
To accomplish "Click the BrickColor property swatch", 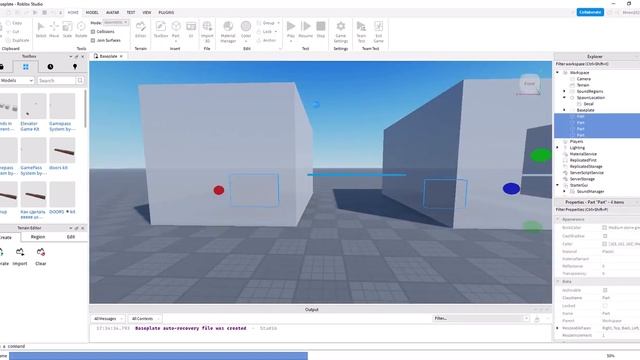I will pos(605,228).
